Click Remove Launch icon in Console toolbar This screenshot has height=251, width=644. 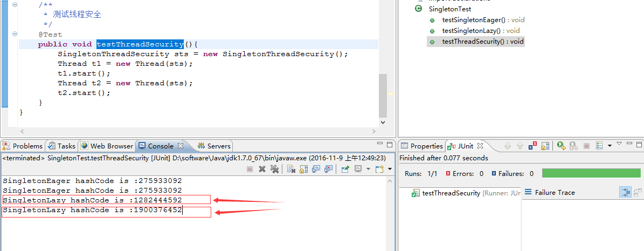[x=262, y=169]
